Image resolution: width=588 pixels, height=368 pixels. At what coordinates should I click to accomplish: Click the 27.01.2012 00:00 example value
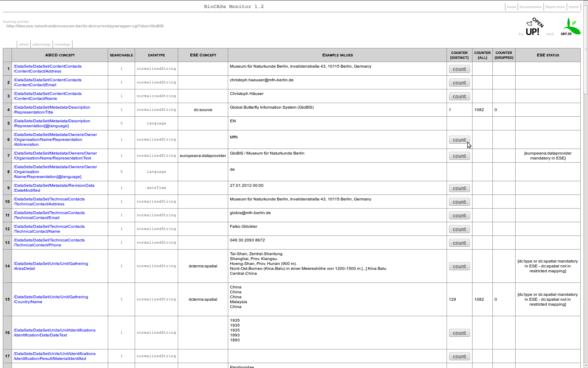tap(247, 185)
